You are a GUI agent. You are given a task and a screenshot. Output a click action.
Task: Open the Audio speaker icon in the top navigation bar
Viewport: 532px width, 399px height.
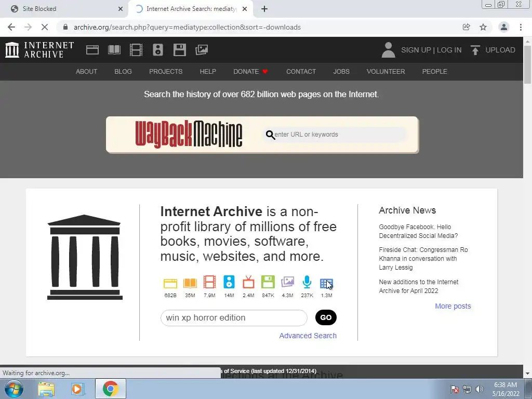pos(158,50)
